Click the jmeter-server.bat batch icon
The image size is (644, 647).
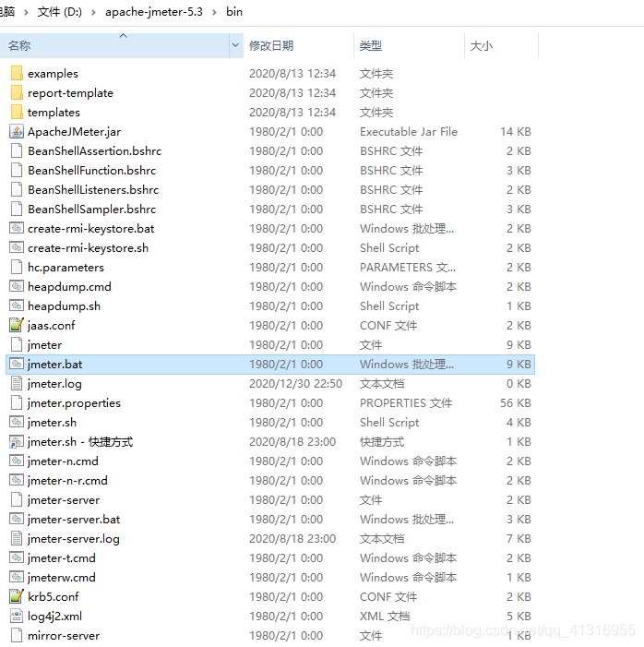pos(17,519)
